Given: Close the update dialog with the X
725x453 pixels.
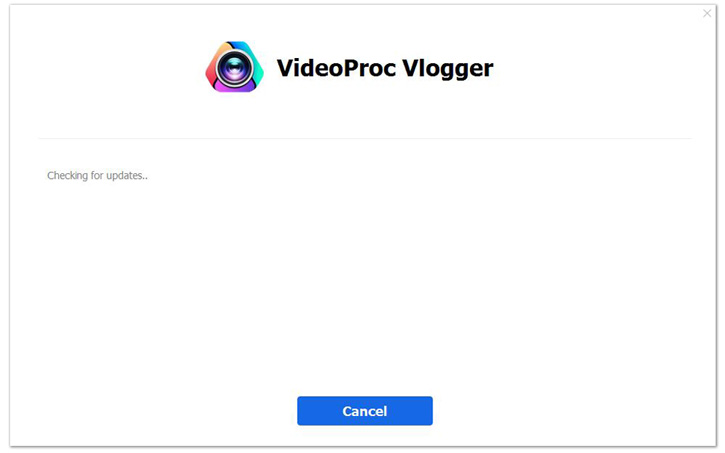Looking at the screenshot, I should 707,14.
